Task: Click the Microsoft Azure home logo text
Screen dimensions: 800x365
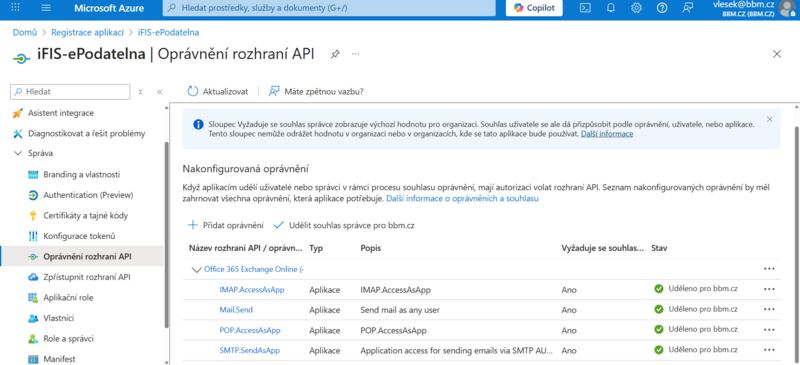Action: pos(109,8)
